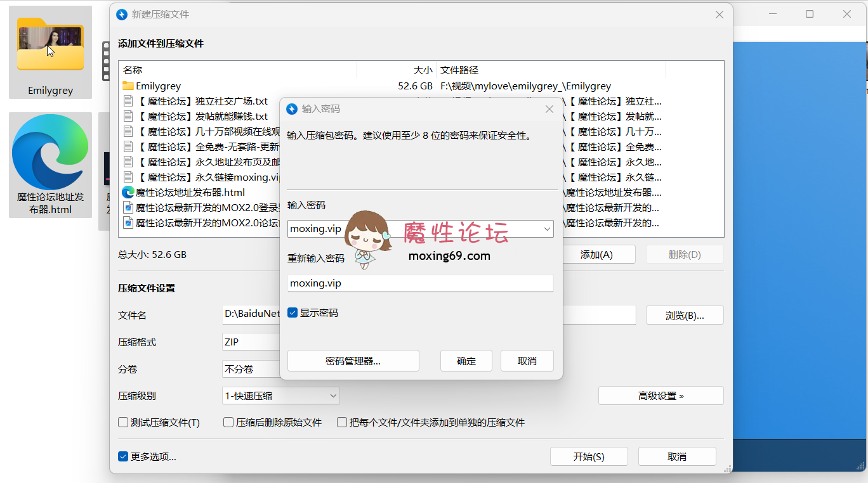Viewport: 868px width, 483px height.
Task: Toggle the 显示密码 checkbox
Action: [x=293, y=313]
